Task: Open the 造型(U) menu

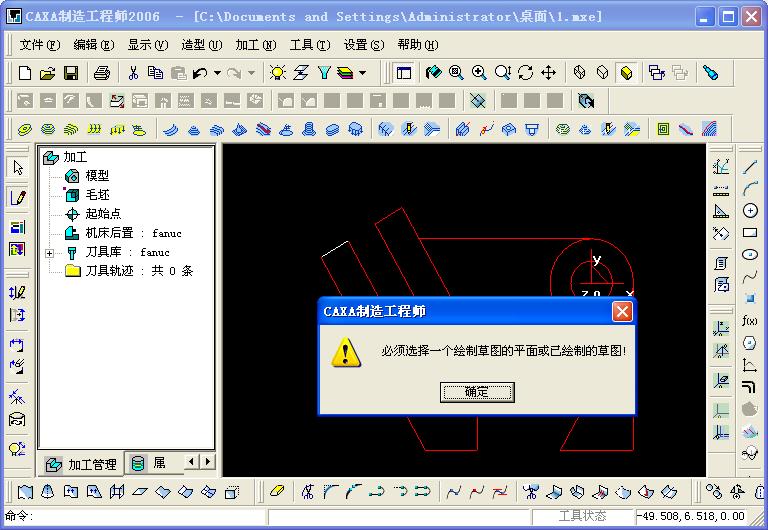Action: (201, 45)
